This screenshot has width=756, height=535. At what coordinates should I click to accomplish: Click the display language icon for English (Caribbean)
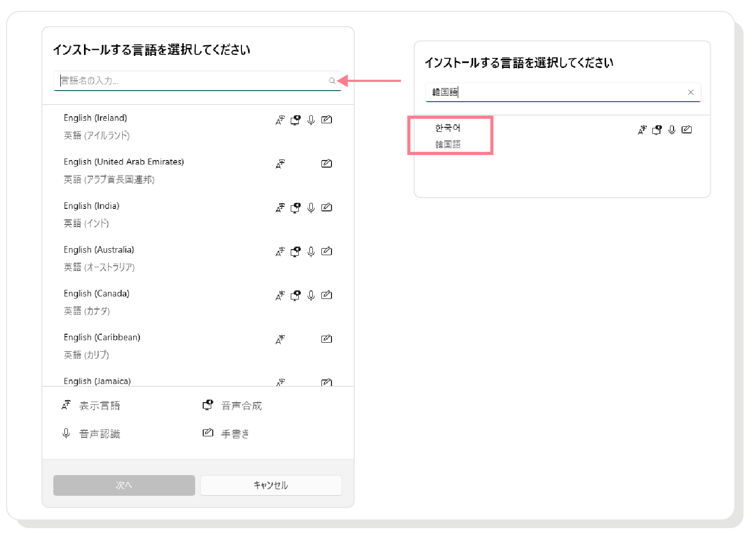click(x=280, y=339)
